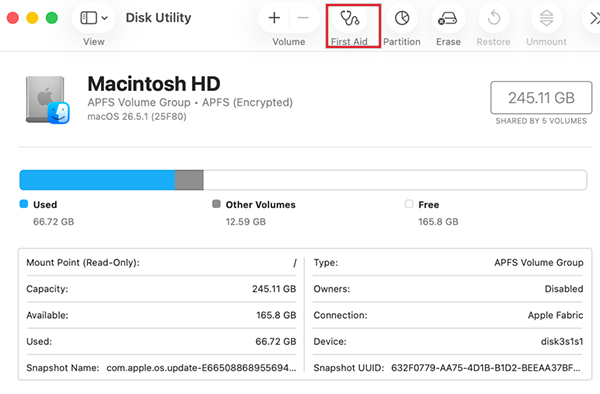Open the Partition pie chart tool
The width and height of the screenshot is (600, 394).
pos(402,18)
